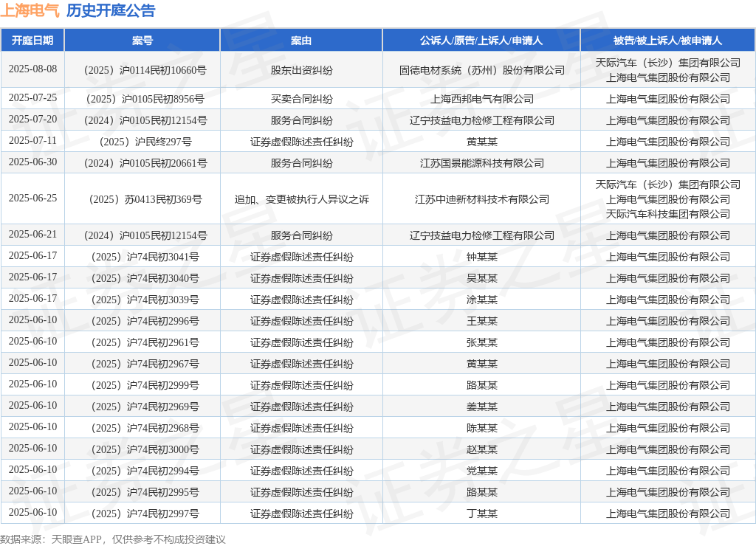Click the 案由 column header
The image size is (756, 546).
click(301, 41)
